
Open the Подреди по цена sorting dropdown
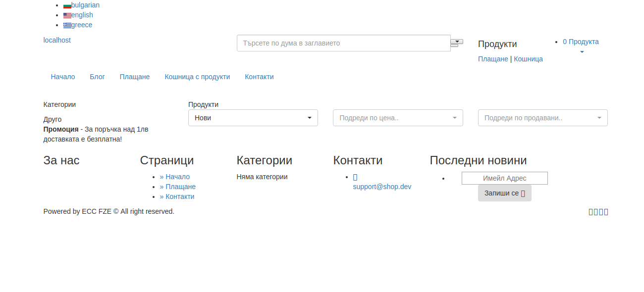click(x=398, y=118)
